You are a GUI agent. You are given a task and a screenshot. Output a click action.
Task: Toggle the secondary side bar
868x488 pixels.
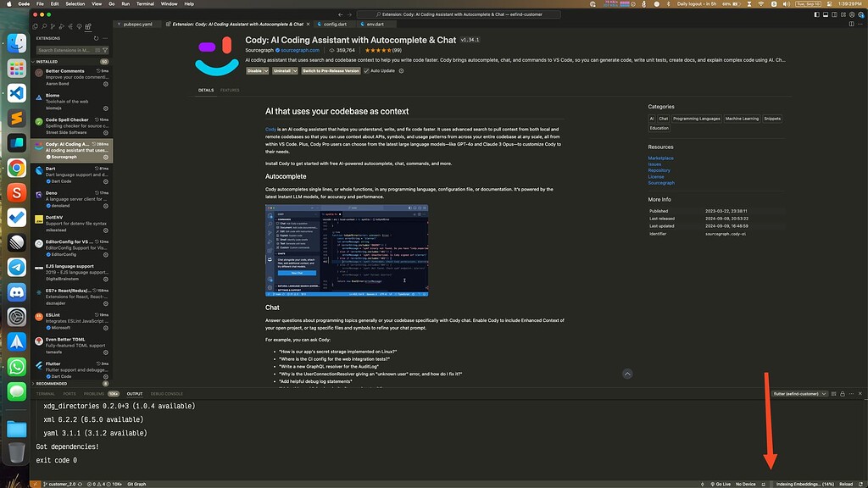click(x=833, y=14)
